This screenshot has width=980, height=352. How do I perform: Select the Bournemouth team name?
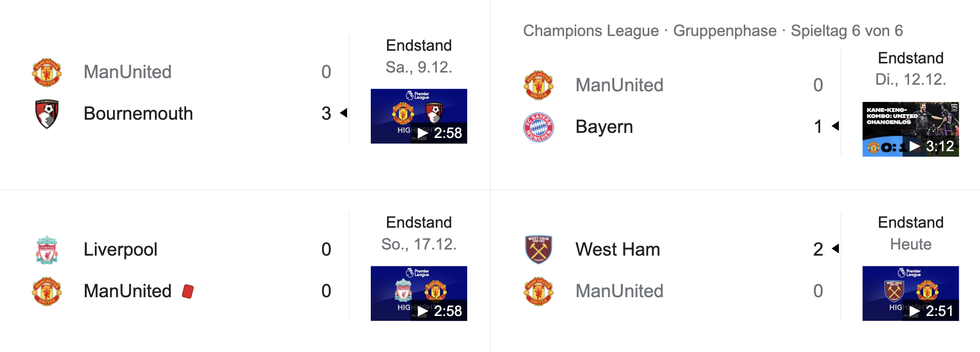click(x=138, y=114)
